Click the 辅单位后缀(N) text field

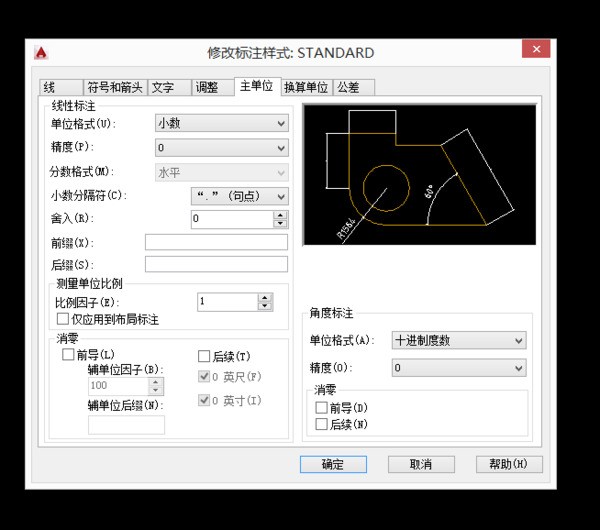tap(126, 425)
